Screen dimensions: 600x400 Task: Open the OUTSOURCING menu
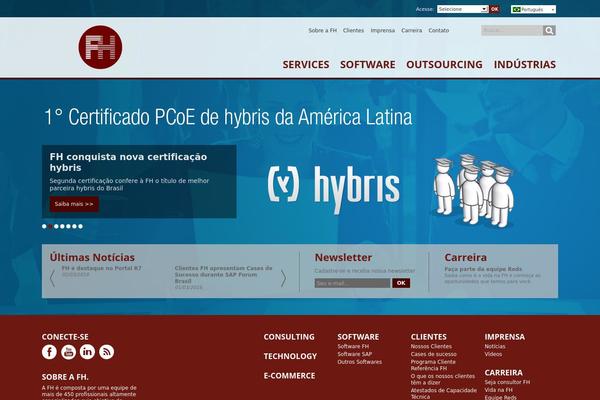click(x=444, y=64)
